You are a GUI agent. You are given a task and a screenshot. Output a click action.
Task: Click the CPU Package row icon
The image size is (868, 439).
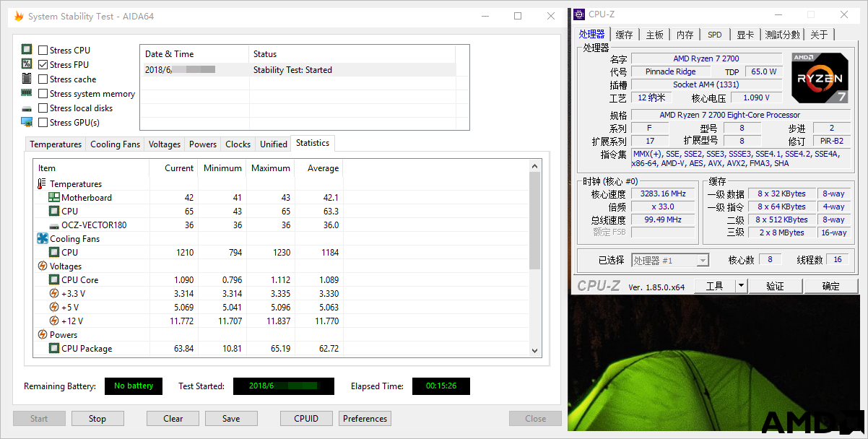tap(54, 349)
